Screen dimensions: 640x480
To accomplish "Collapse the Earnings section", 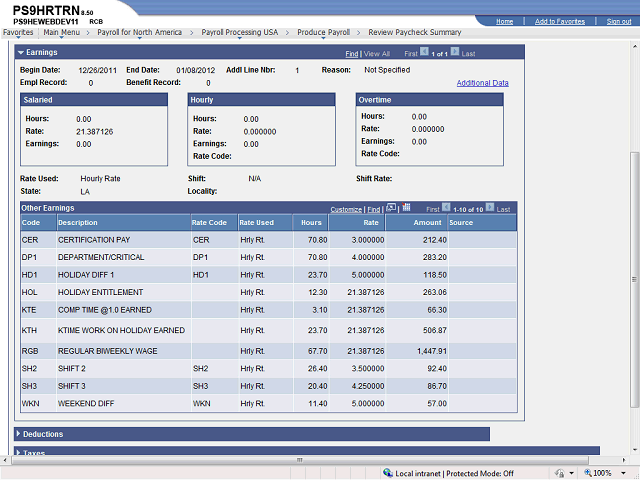I will (x=21, y=53).
